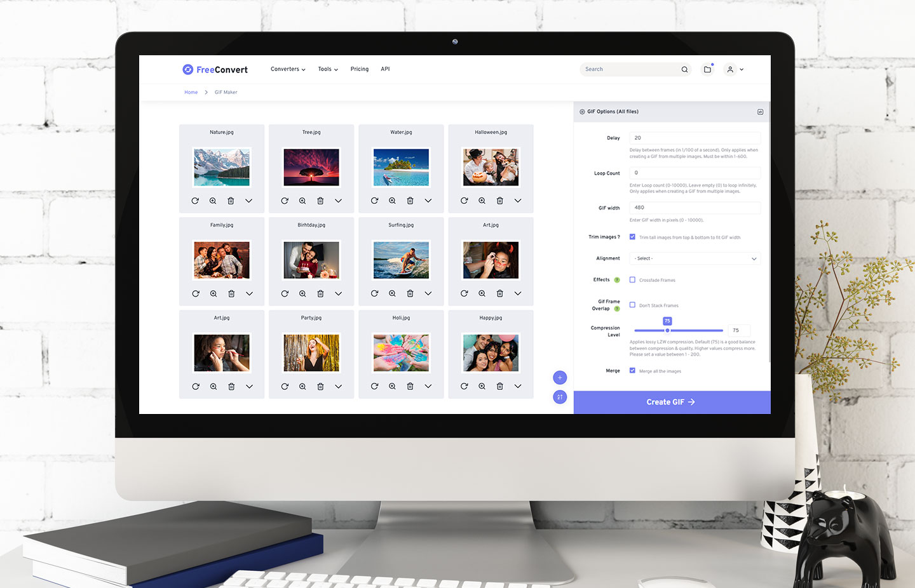Zoom into the Tree.jpg image preview
The width and height of the screenshot is (915, 588).
[302, 201]
